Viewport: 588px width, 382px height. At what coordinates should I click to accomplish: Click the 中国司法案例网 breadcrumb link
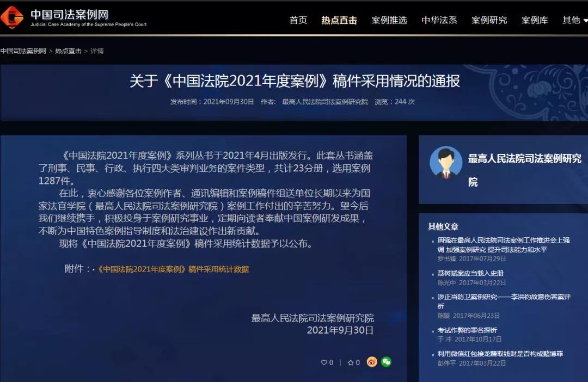click(x=23, y=51)
